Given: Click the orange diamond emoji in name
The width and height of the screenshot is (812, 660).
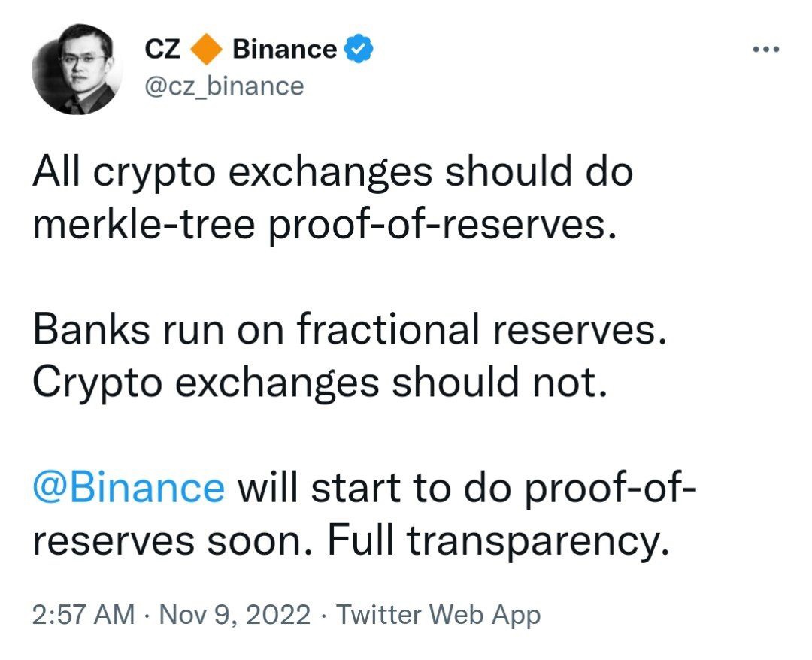Looking at the screenshot, I should (x=206, y=49).
